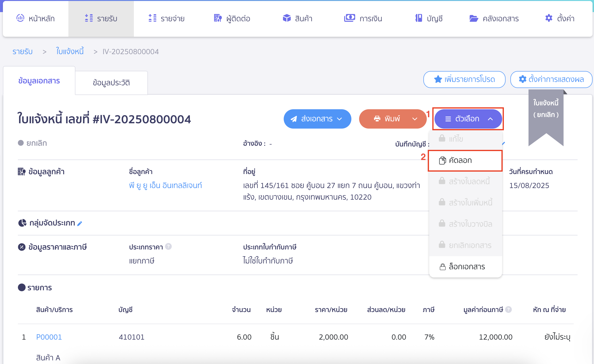
Task: Select สร้างใบเพิ่มหนี้ in options menu
Action: click(465, 203)
